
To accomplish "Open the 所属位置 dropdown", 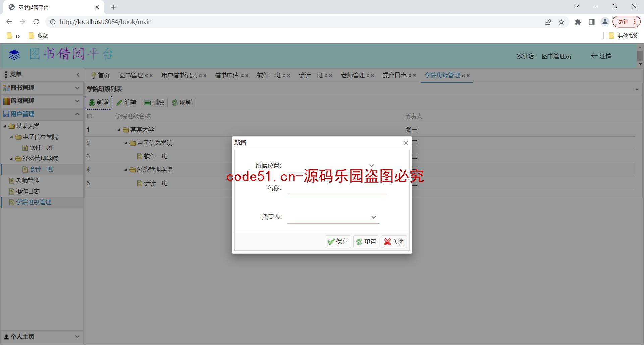I will 371,166.
